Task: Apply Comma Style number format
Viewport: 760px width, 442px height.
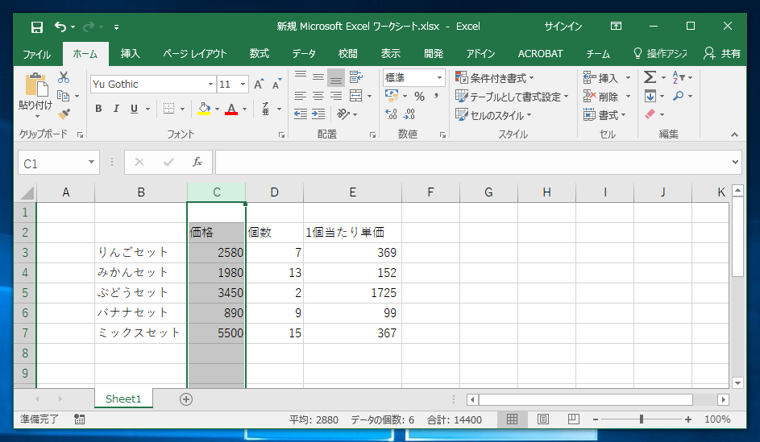Action: [x=437, y=96]
